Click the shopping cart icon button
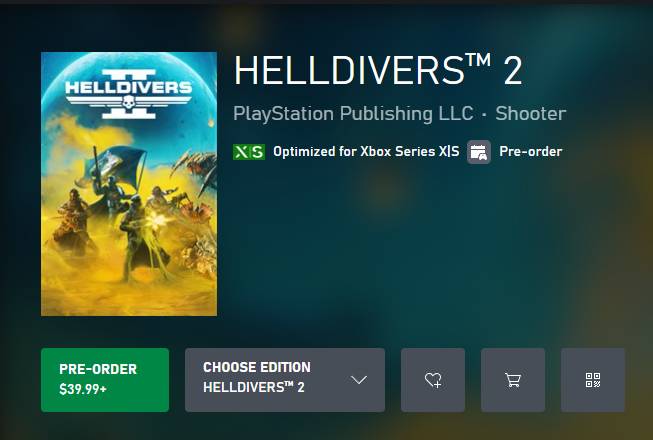Viewport: 653px width, 440px height. pyautogui.click(x=513, y=380)
